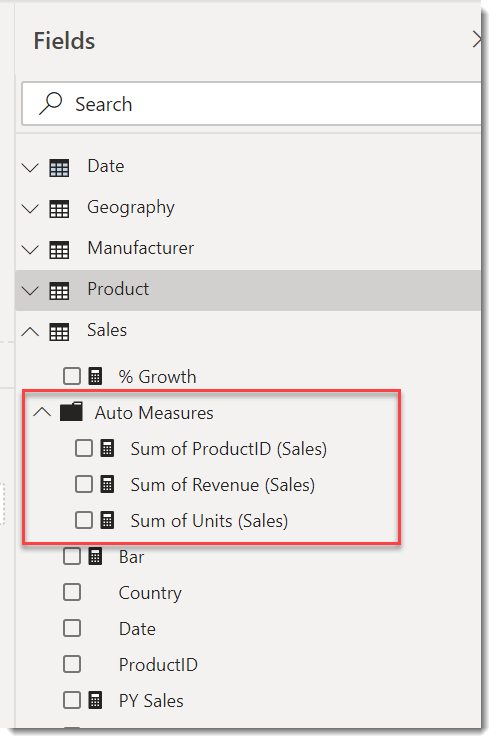This screenshot has width=496, height=743.
Task: Select the Sum of Units (Sales) measure
Action: pos(209,521)
